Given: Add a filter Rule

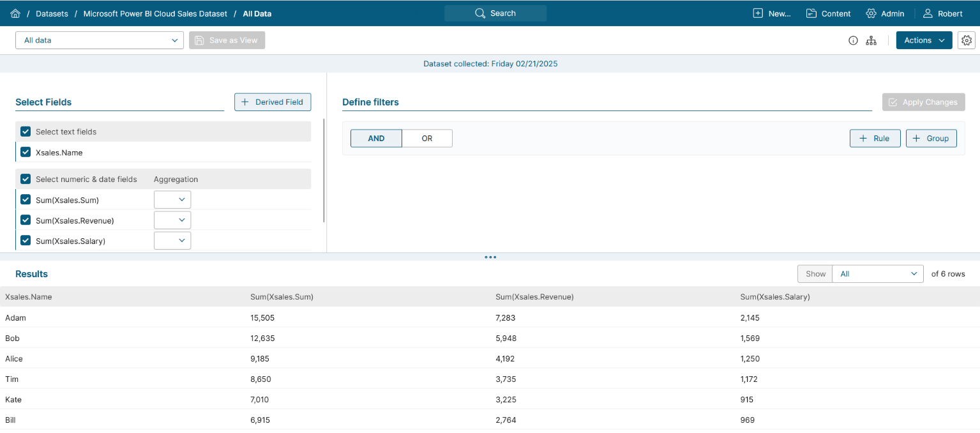Looking at the screenshot, I should tap(875, 138).
